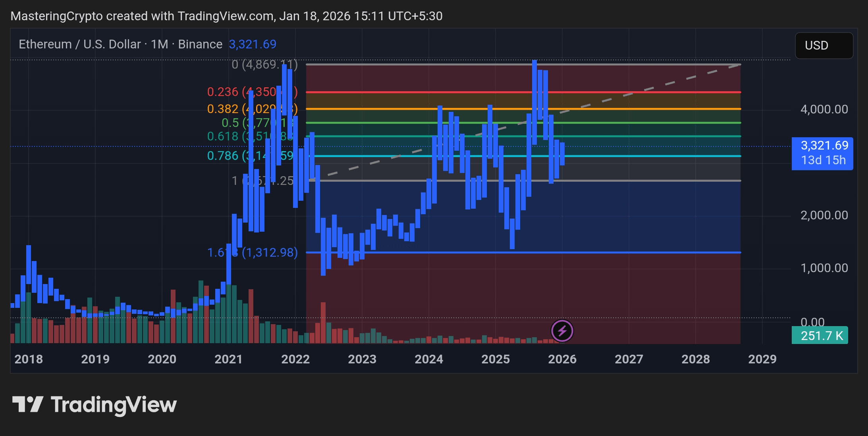
Task: Open the USD currency selector at top right
Action: tap(824, 45)
